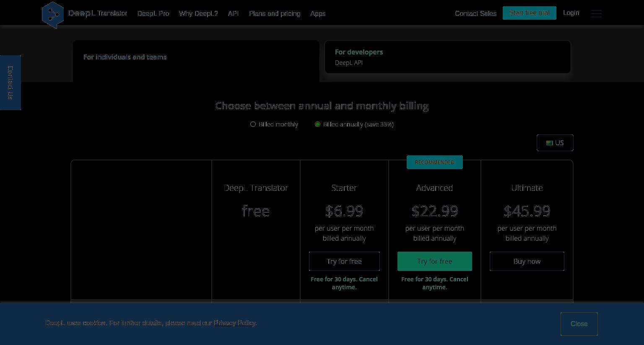Viewport: 644px width, 345px height.
Task: Select Billed monthly radio button
Action: pos(253,124)
